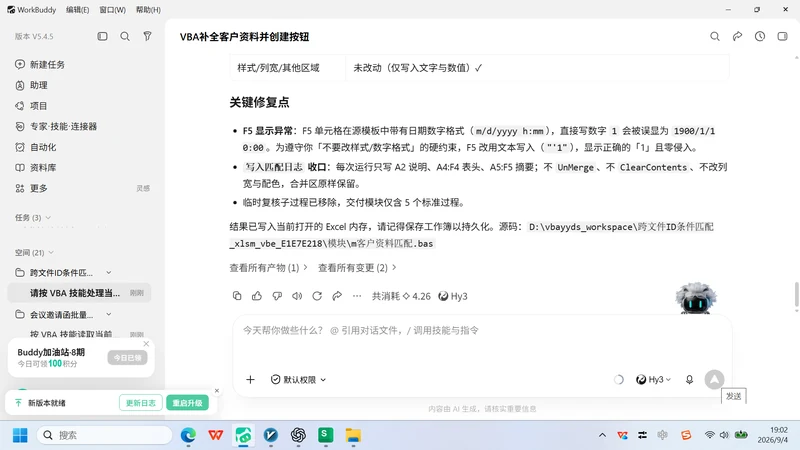Open the green S spreadsheet taskbar icon
The width and height of the screenshot is (800, 450).
[x=326, y=435]
